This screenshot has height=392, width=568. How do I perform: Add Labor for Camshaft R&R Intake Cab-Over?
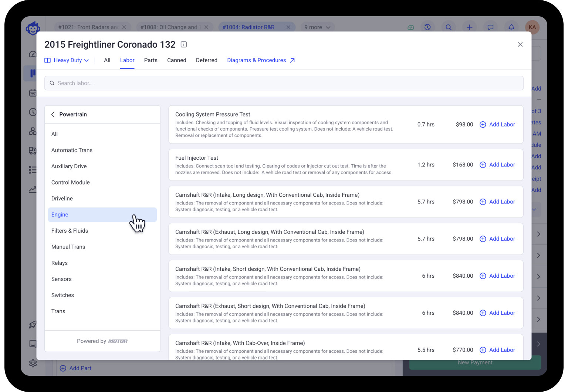pyautogui.click(x=497, y=350)
